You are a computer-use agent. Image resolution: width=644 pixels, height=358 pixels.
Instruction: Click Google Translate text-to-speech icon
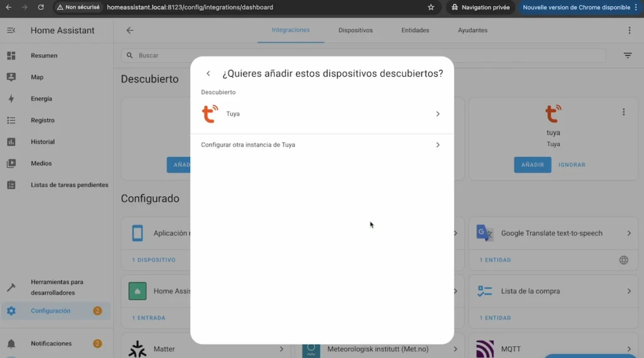(485, 233)
